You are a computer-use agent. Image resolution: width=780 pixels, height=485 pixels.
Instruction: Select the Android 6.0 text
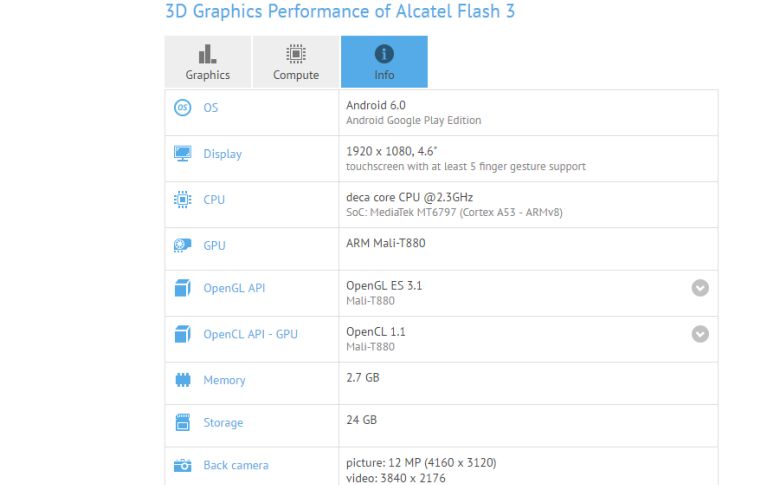376,105
